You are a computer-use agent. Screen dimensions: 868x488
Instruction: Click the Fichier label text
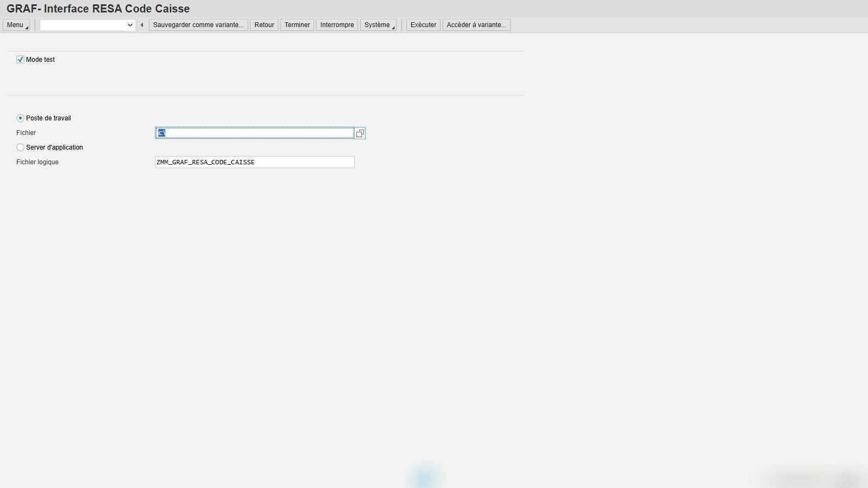click(x=26, y=133)
